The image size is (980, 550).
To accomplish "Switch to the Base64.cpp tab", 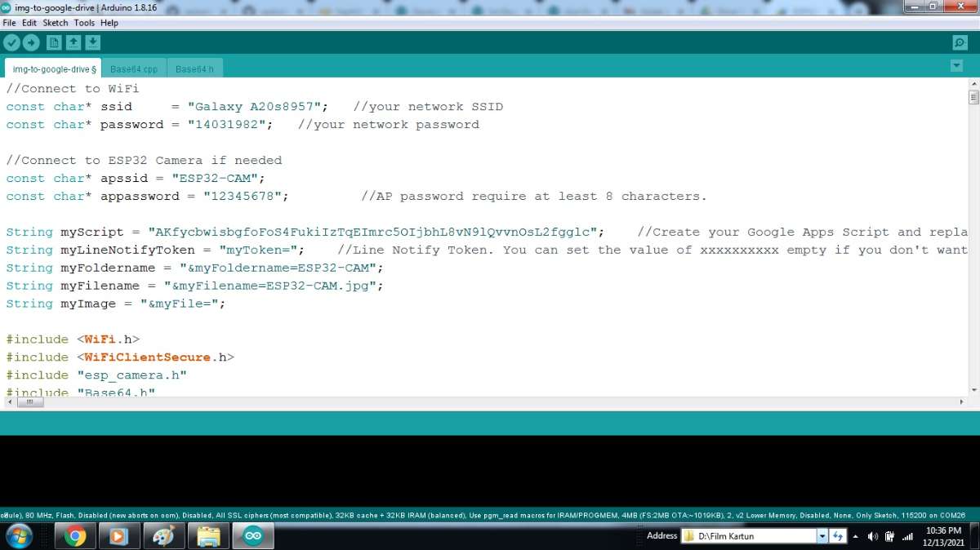I will [x=134, y=69].
